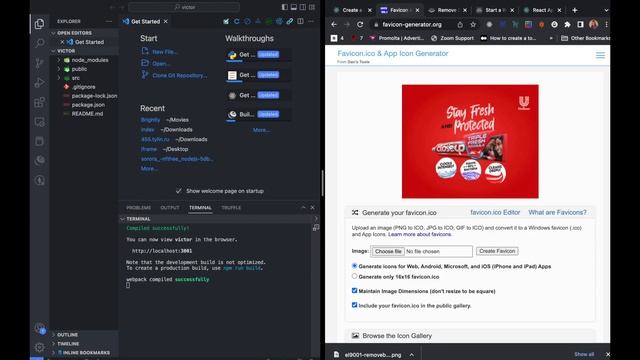Image resolution: width=640 pixels, height=360 pixels.
Task: Toggle panel layout icon in VS Code title bar
Action: point(294,7)
